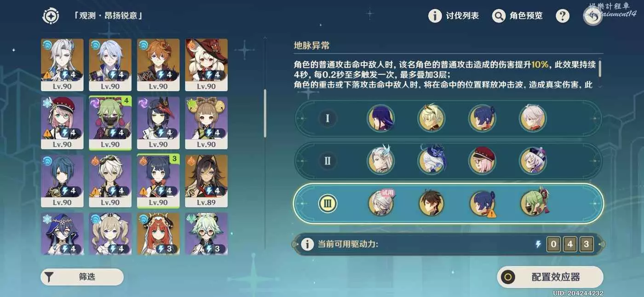Screen dimensions: 644x297
Task: Click the question mark help icon
Action: [x=563, y=16]
